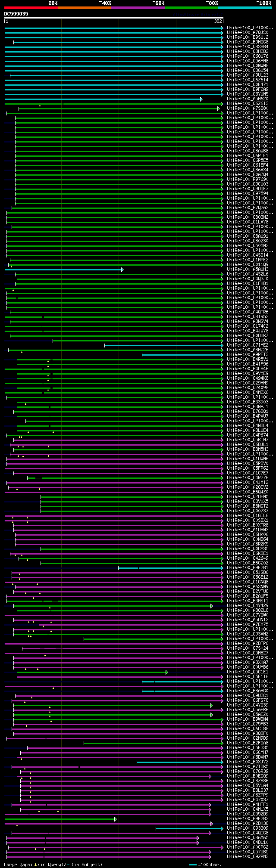Click the UniRef100_C4Y429 label
276x868 pixels.
tap(248, 605)
